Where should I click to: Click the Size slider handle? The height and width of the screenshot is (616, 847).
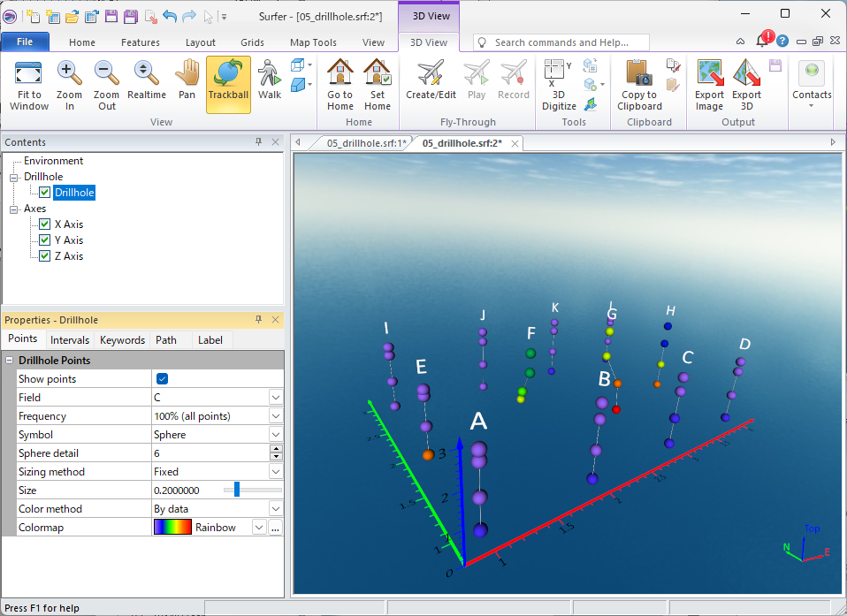point(237,491)
